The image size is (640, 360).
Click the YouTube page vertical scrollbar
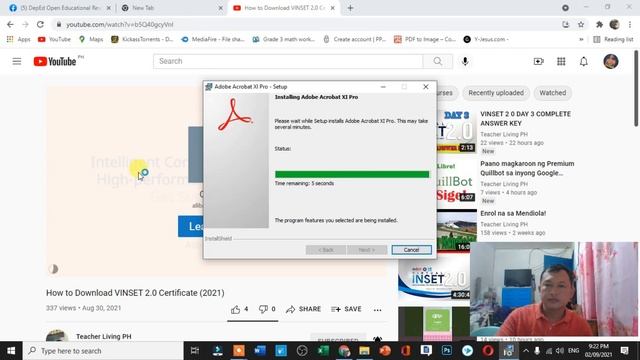[x=636, y=88]
